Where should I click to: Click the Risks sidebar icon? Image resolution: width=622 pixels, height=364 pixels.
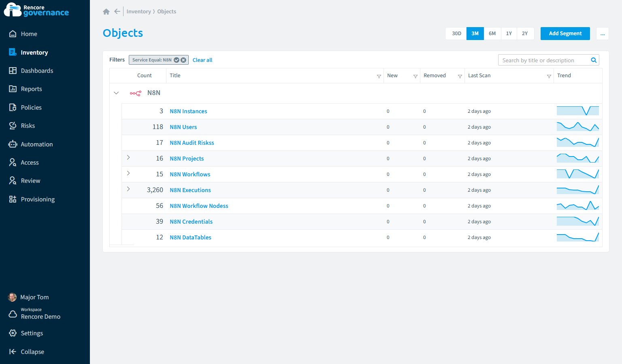(x=13, y=125)
